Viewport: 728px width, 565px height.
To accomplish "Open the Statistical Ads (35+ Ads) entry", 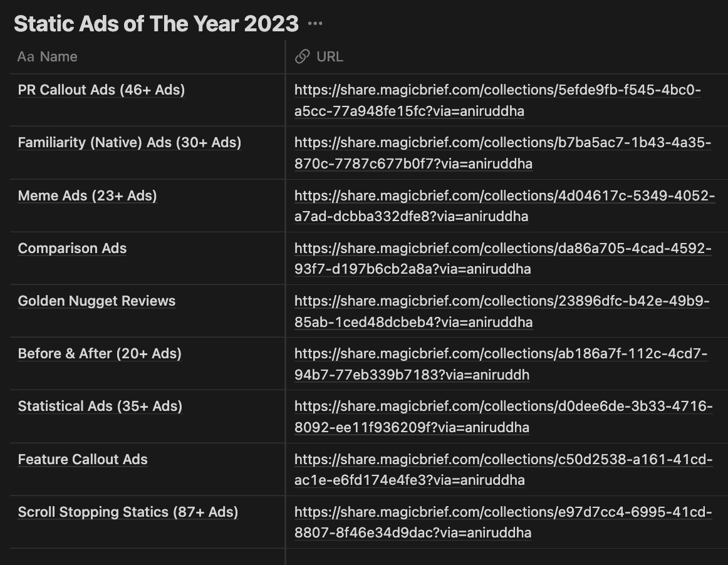I will (100, 406).
